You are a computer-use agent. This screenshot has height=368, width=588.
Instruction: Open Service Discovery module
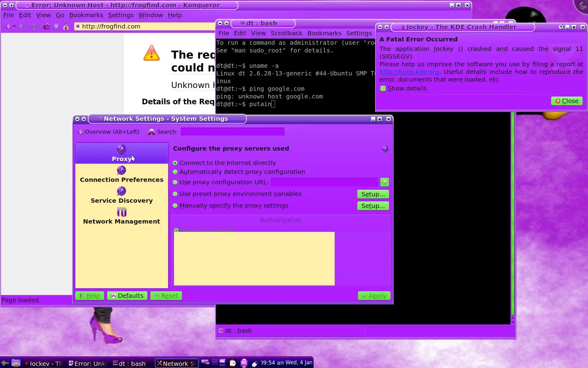[122, 195]
